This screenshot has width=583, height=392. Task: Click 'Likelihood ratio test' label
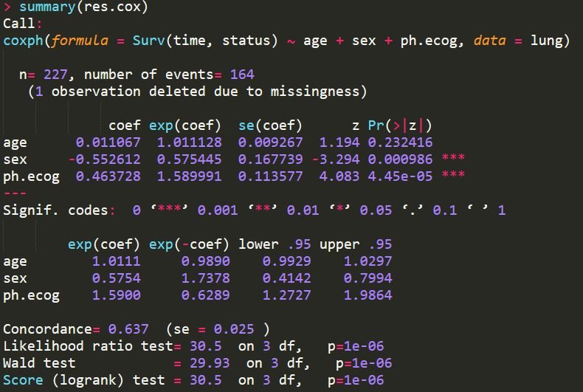click(88, 346)
